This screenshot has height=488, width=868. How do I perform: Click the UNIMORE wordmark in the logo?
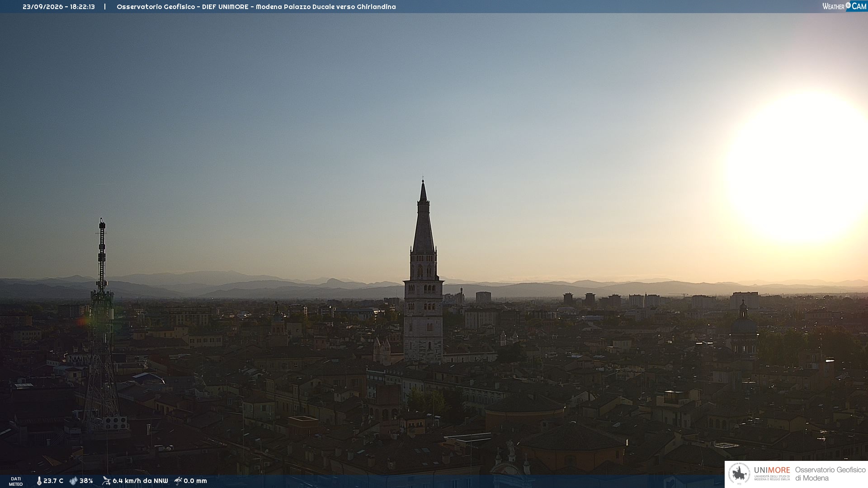pyautogui.click(x=772, y=470)
